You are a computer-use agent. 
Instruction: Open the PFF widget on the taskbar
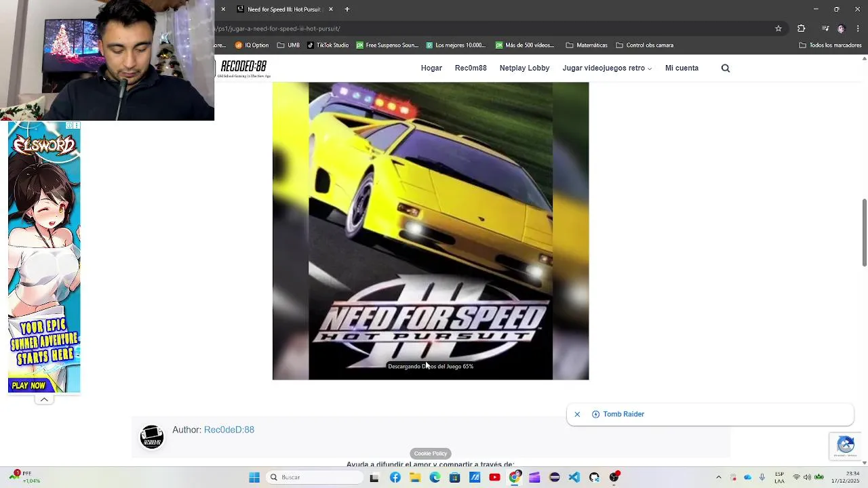click(24, 477)
